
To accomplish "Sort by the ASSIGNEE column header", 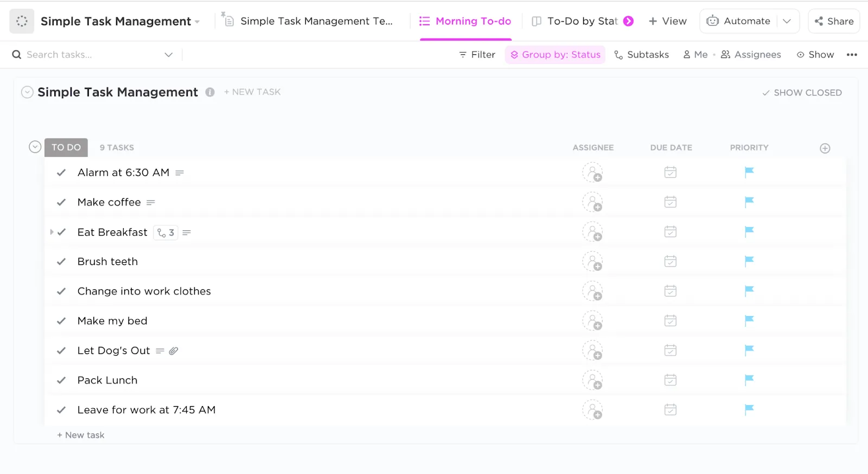I will pos(593,148).
